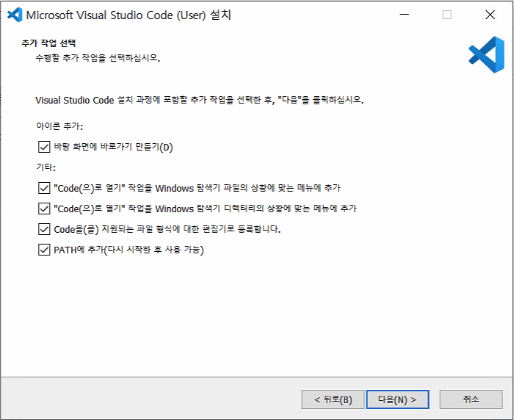This screenshot has width=514, height=420.
Task: Click the 기타 section label
Action: pyautogui.click(x=46, y=167)
